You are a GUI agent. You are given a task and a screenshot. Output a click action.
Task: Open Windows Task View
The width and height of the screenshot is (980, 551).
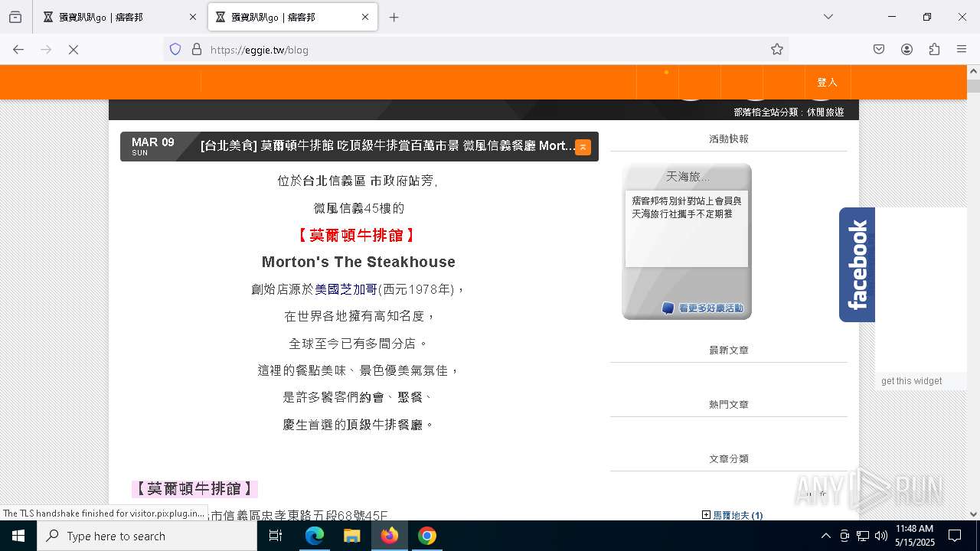[276, 536]
